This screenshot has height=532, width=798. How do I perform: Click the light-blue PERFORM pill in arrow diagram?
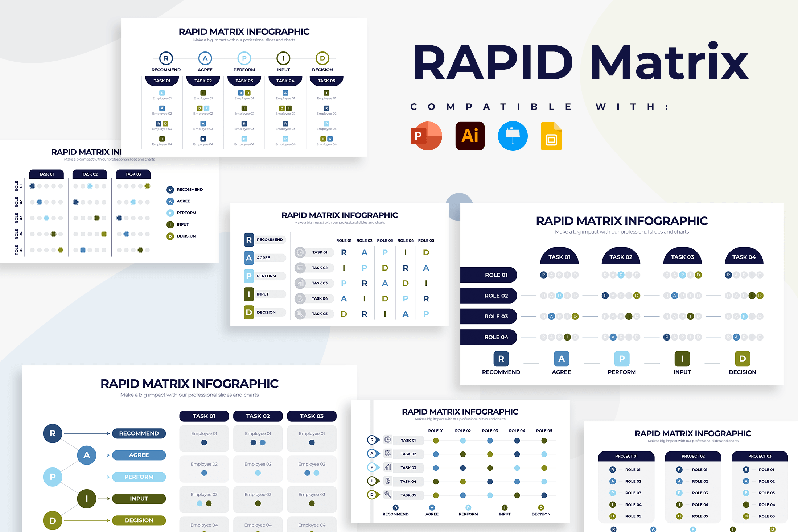click(139, 477)
